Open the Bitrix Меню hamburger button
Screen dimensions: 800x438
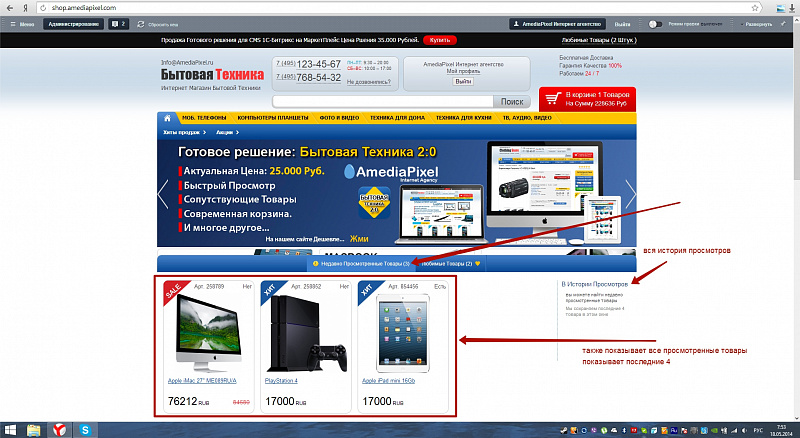[22, 24]
